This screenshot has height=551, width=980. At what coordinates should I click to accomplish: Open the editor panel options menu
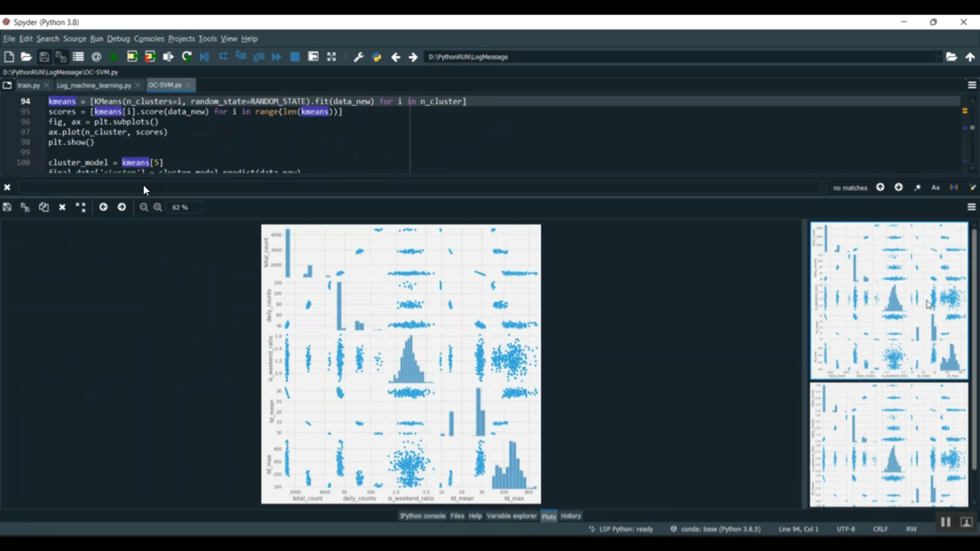click(x=972, y=85)
